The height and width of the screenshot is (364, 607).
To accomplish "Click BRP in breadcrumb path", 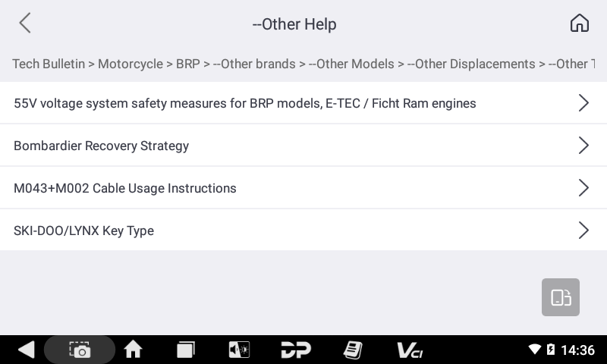I will tap(187, 64).
